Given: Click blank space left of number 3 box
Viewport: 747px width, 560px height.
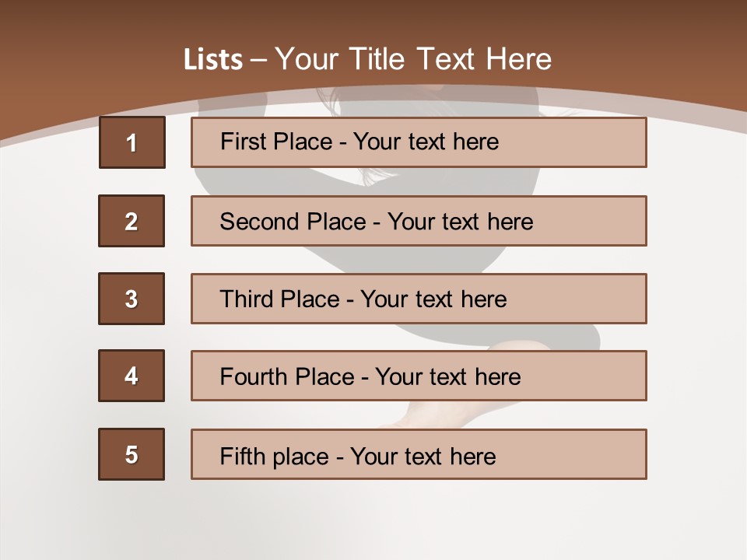Looking at the screenshot, I should [48, 299].
